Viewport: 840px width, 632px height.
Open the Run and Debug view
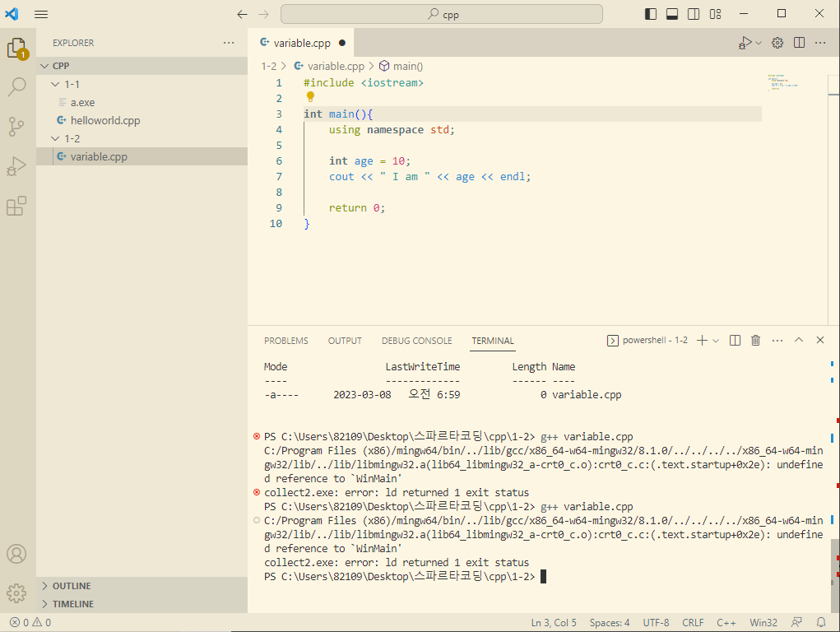tap(17, 166)
